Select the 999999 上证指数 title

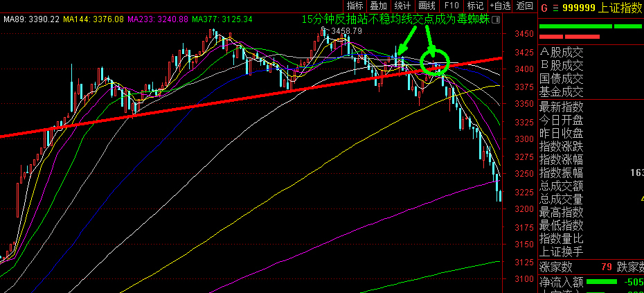pos(602,8)
